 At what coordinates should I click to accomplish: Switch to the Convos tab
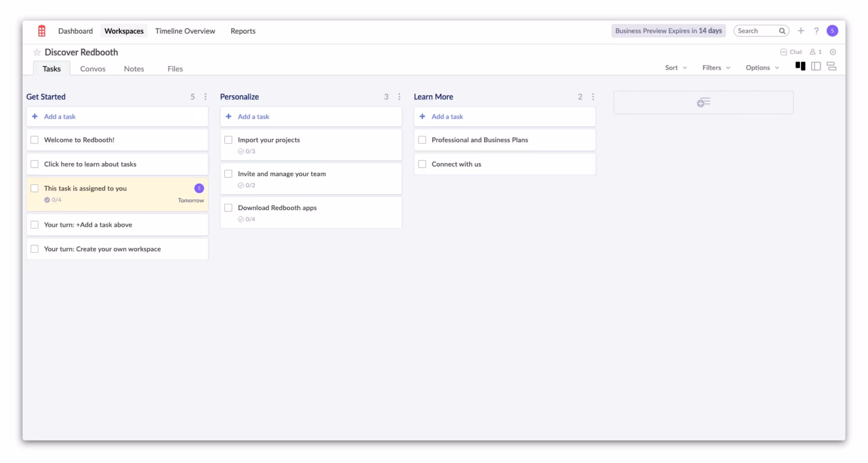(93, 69)
